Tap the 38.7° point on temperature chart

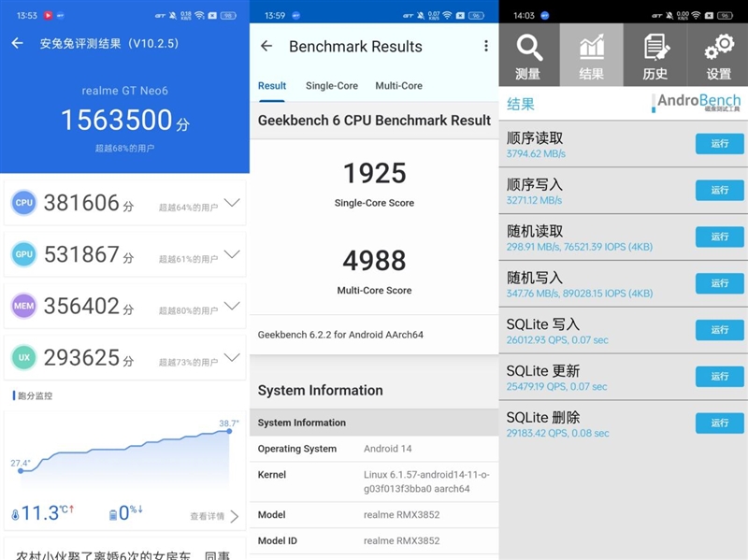[229, 432]
